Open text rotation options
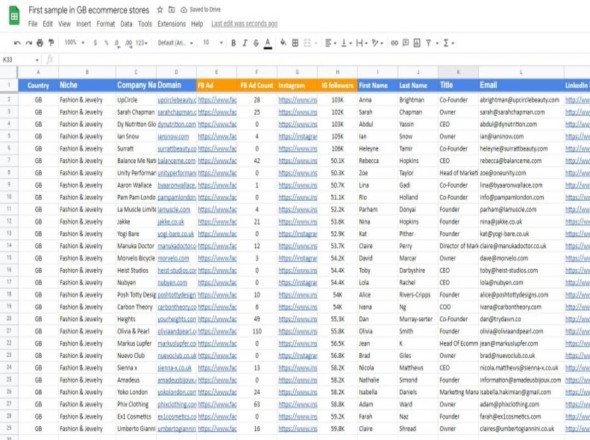Image resolution: width=590 pixels, height=440 pixels. point(377,43)
